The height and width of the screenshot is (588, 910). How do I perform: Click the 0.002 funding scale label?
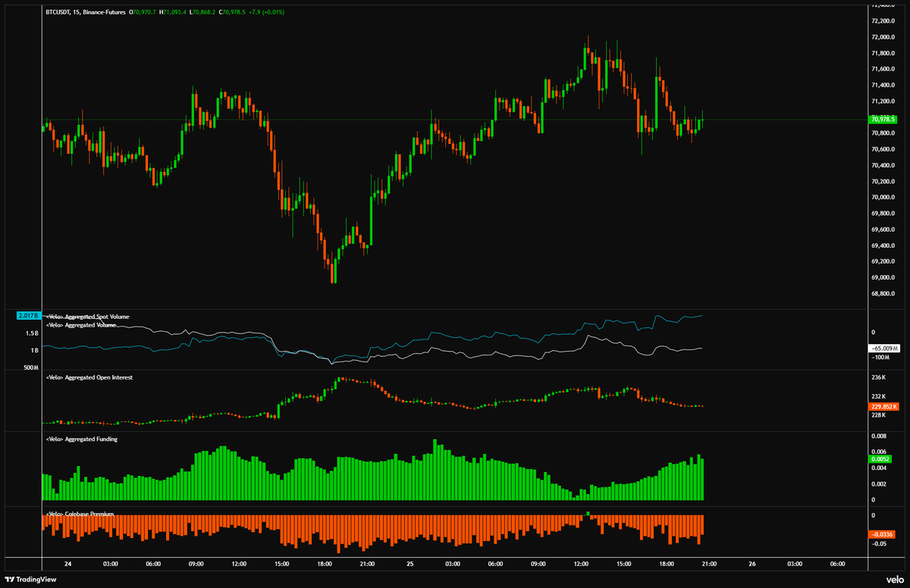pos(880,484)
